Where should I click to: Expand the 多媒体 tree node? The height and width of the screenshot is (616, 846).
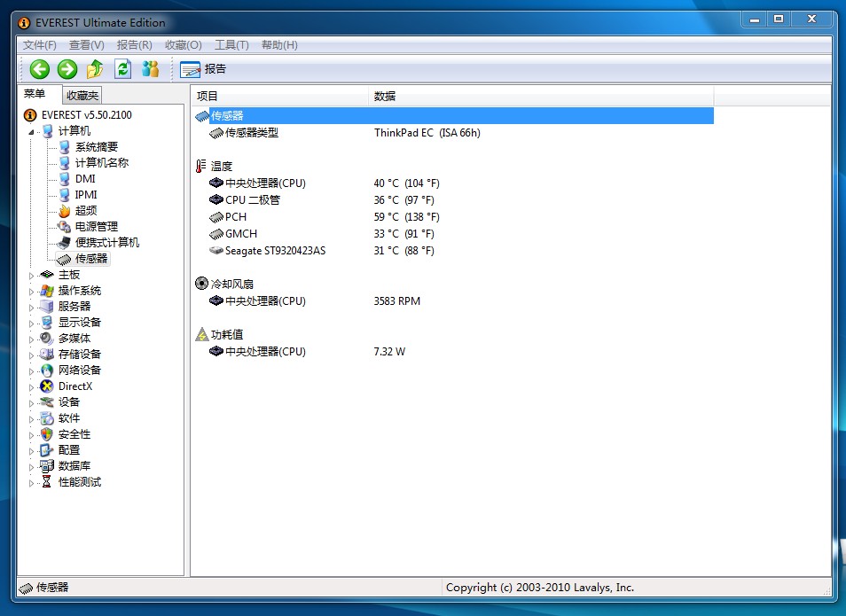pos(31,339)
